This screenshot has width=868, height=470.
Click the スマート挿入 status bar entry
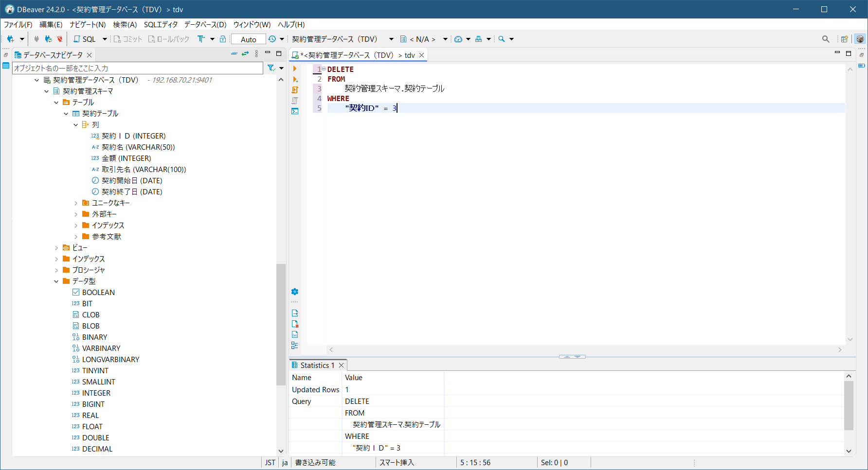tap(397, 463)
